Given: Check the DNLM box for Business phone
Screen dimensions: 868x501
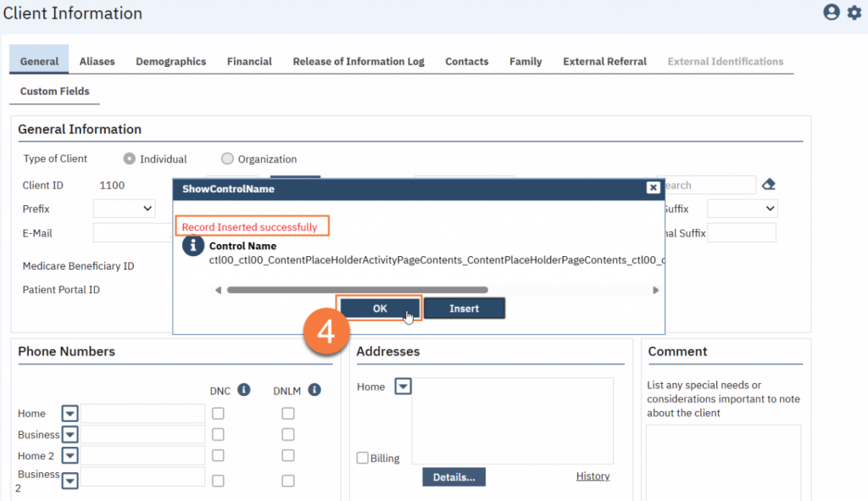Looking at the screenshot, I should tap(288, 435).
